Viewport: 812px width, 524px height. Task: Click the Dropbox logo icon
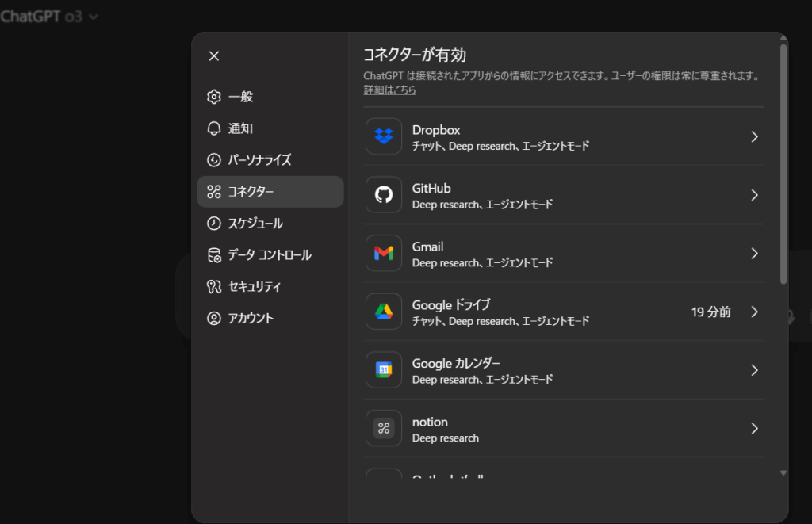[384, 136]
